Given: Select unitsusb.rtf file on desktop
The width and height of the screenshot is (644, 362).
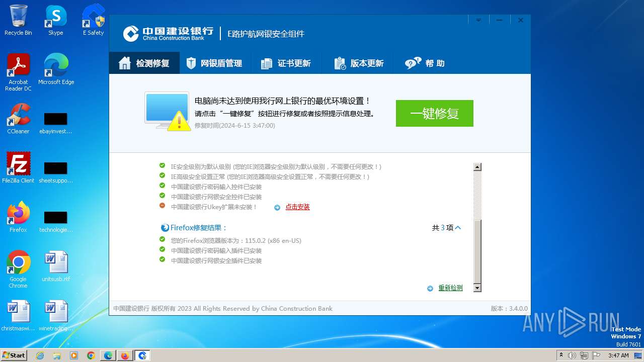Looking at the screenshot, I should tap(56, 266).
